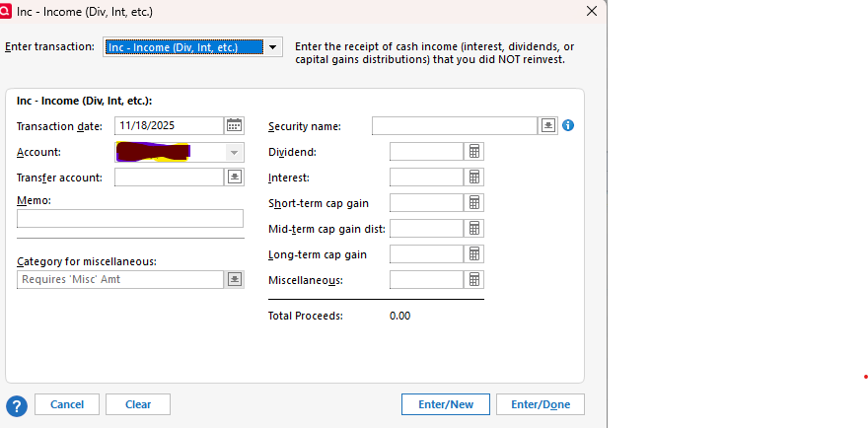Click the Clear button
The width and height of the screenshot is (868, 428).
pos(138,404)
